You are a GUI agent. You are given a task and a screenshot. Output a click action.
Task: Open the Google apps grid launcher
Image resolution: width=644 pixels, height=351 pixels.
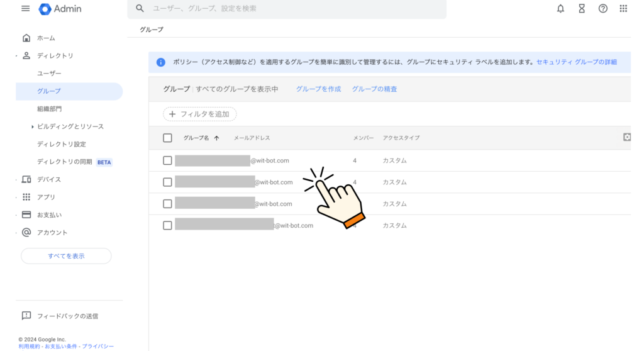click(x=623, y=9)
